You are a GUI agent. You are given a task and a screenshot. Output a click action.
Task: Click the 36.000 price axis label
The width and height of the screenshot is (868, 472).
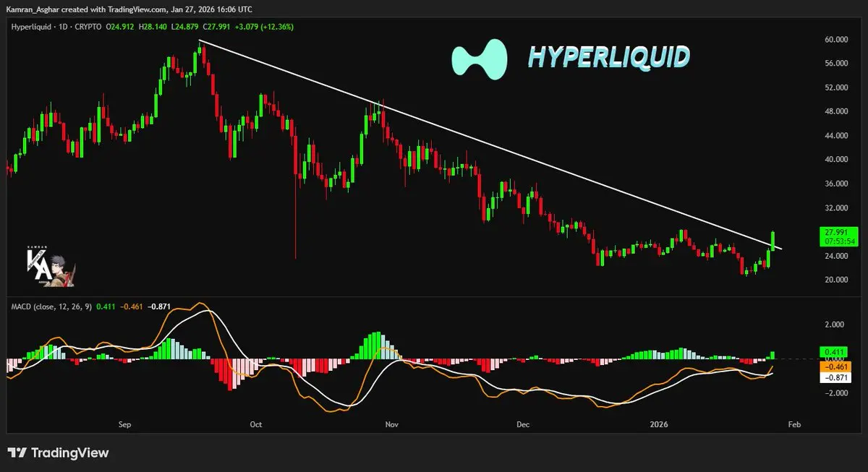[x=835, y=184]
